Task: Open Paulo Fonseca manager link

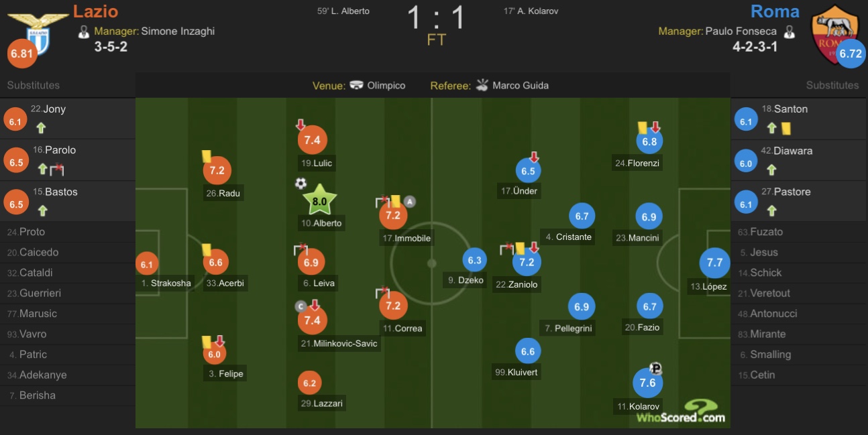Action: click(x=741, y=31)
